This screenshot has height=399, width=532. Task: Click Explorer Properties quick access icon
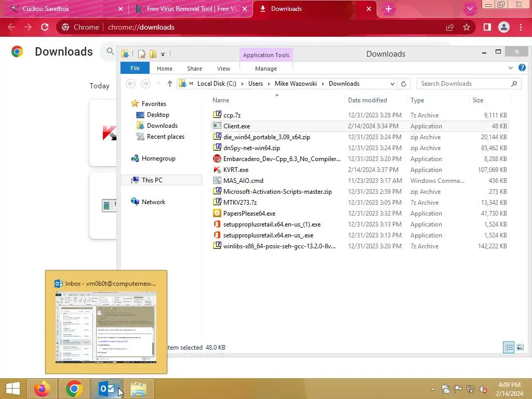pos(142,54)
